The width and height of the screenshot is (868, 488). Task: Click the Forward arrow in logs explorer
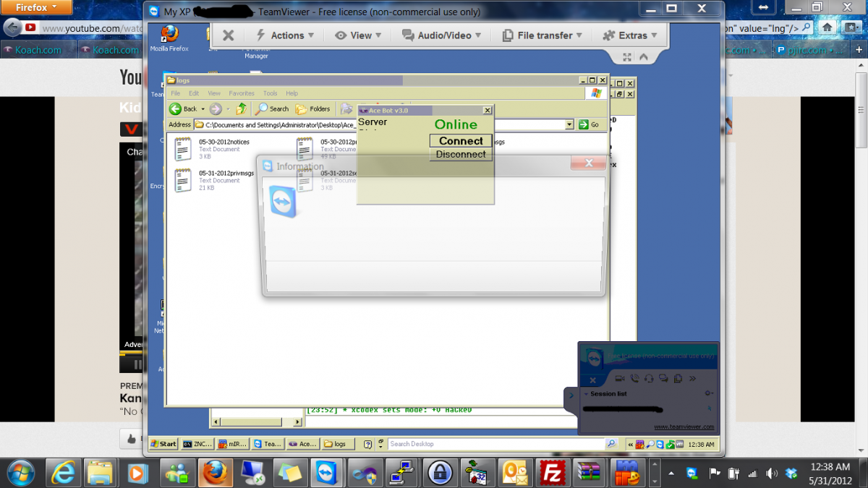216,109
